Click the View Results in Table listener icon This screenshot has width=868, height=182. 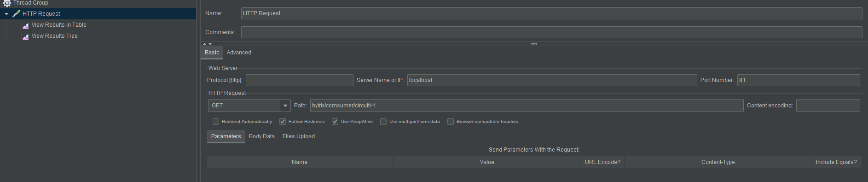click(25, 25)
